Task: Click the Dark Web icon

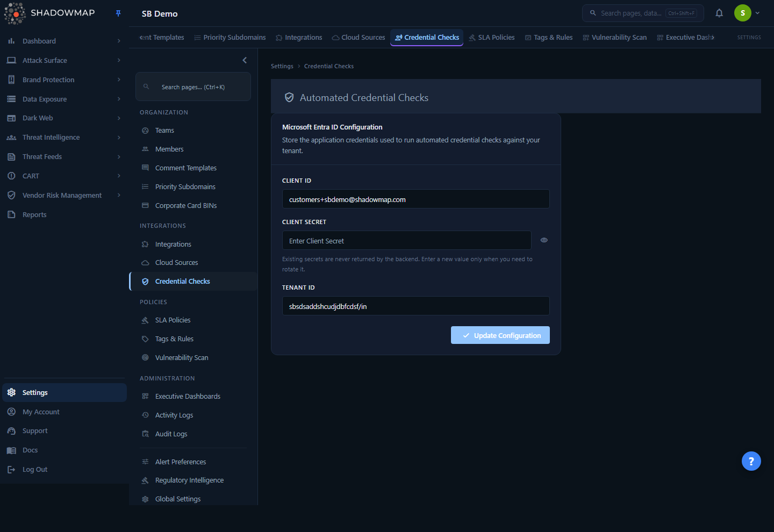Action: pyautogui.click(x=11, y=118)
